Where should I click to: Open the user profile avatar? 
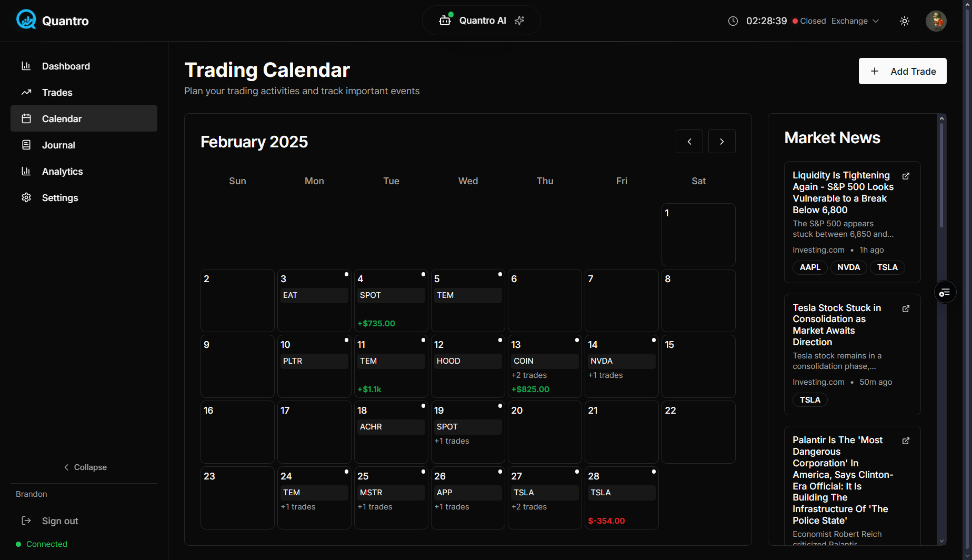pyautogui.click(x=936, y=21)
